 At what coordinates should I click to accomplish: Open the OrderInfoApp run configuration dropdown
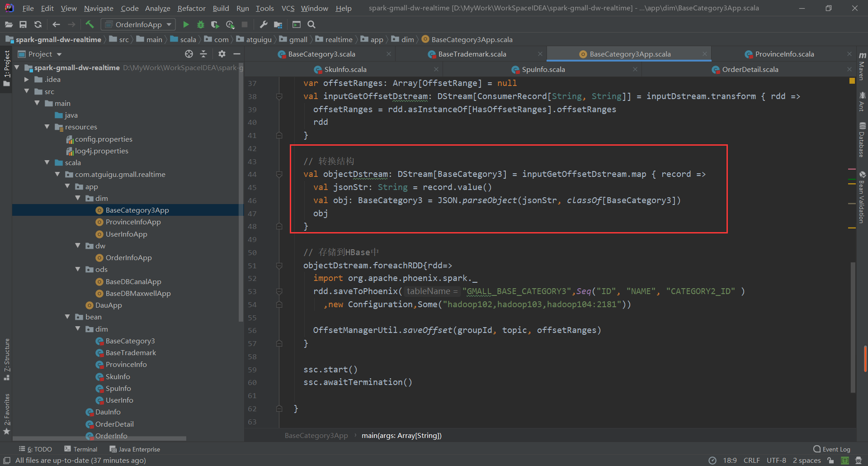[x=138, y=24]
